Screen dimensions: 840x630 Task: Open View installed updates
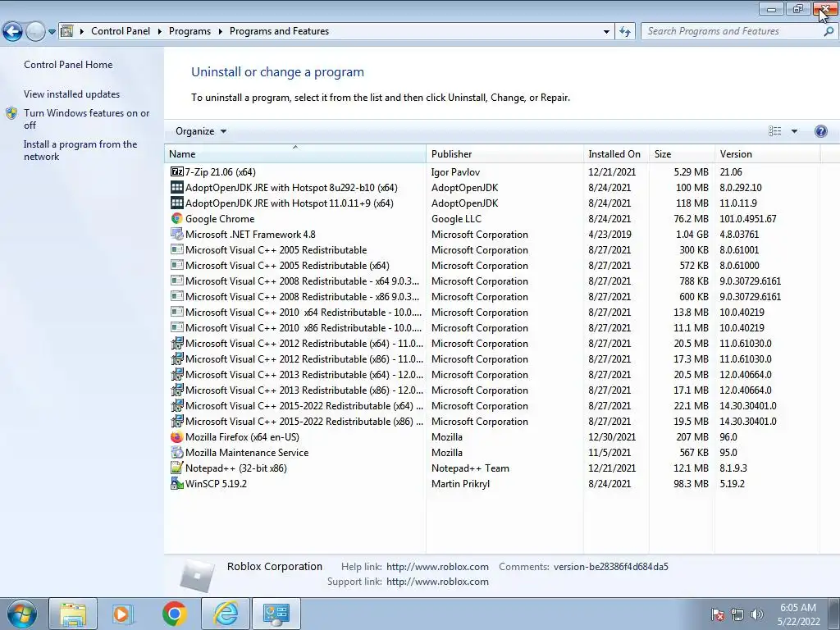point(72,94)
